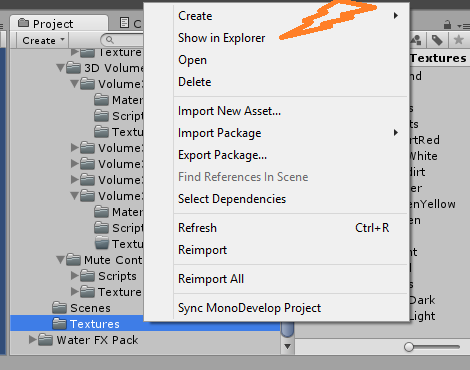Screen dimensions: 470x370
Task: Choose Show in Explorer menu entry
Action: (x=221, y=38)
